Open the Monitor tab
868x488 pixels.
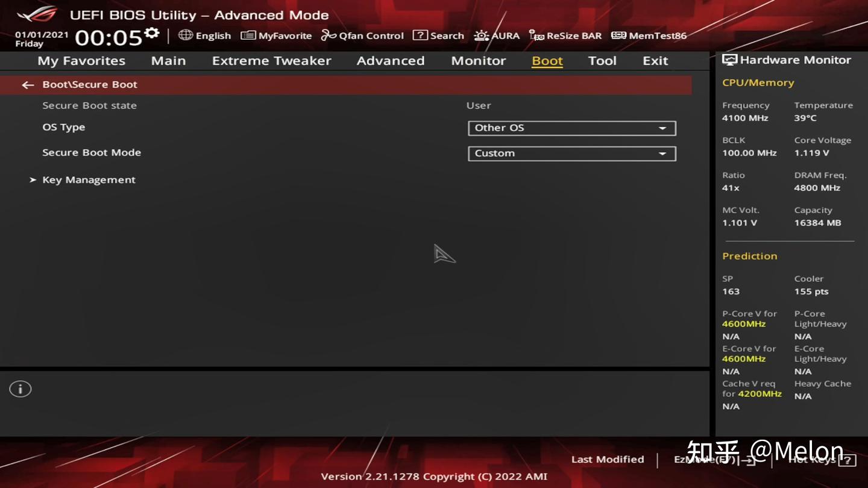click(479, 60)
